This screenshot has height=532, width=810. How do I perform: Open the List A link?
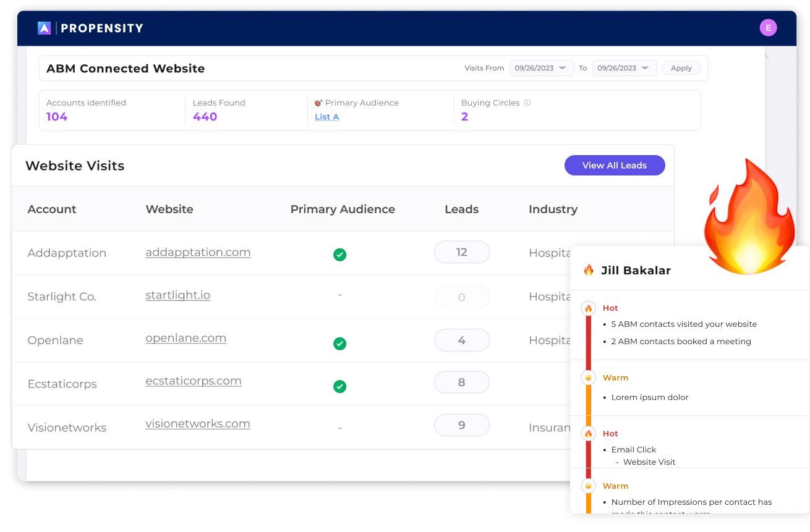326,116
